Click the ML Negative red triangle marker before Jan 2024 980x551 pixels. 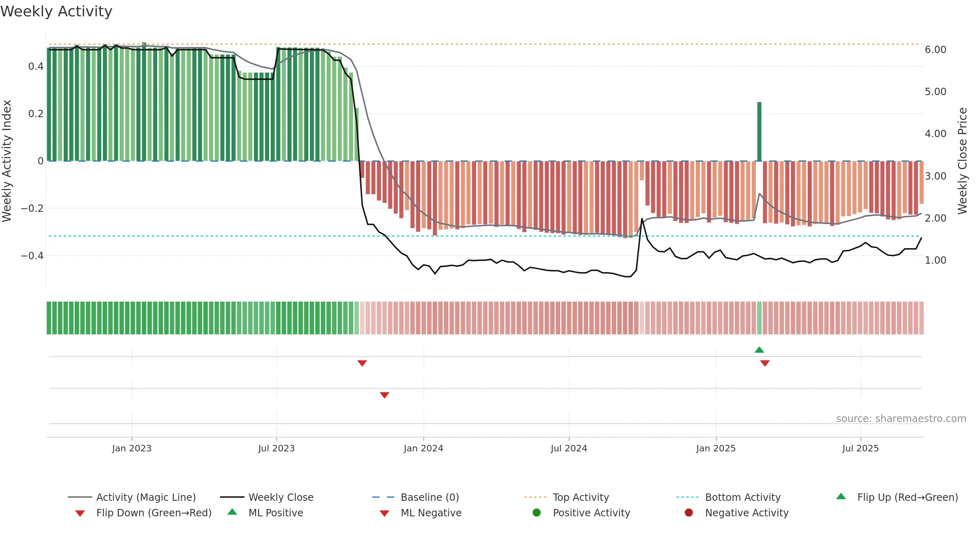click(385, 395)
